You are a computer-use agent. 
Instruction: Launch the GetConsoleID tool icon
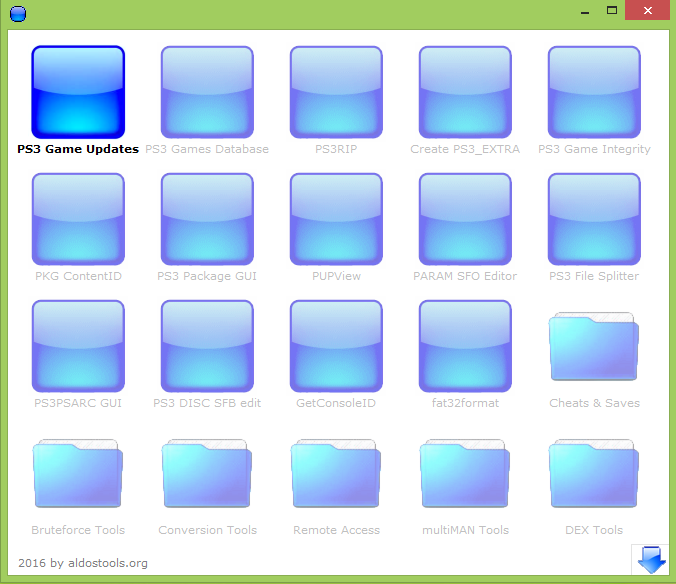point(336,346)
